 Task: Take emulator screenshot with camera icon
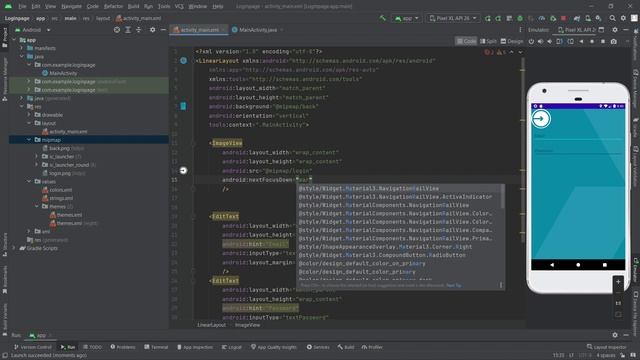613,41
